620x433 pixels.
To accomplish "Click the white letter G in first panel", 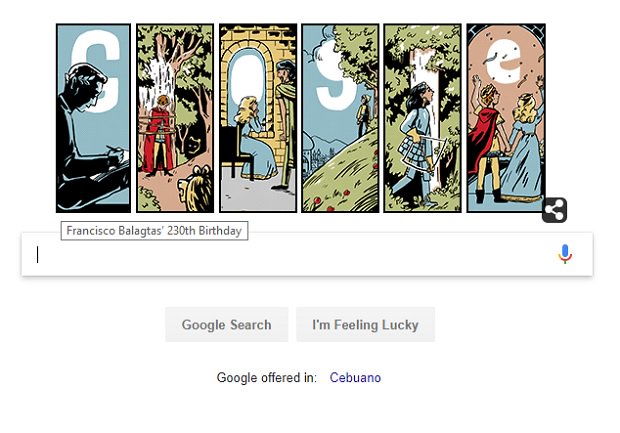I will click(97, 71).
